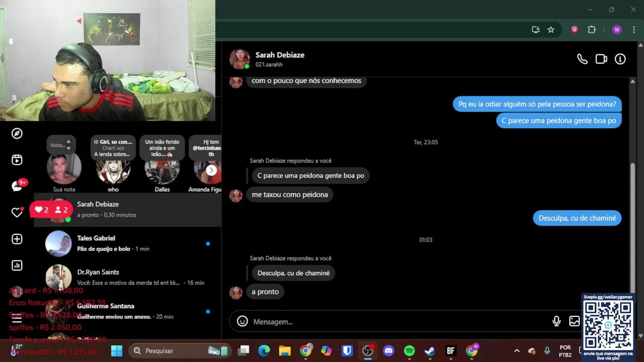The width and height of the screenshot is (644, 362).
Task: Open Instagram Explore compass icon
Action: click(x=17, y=133)
